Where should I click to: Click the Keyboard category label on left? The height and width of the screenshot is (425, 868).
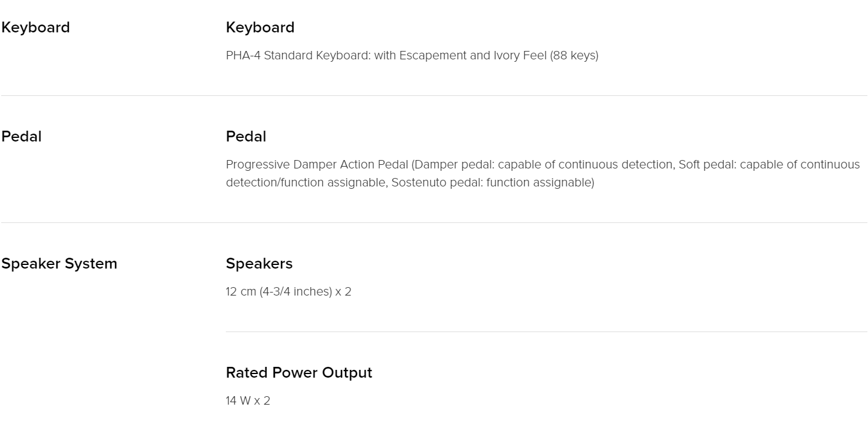tap(35, 28)
